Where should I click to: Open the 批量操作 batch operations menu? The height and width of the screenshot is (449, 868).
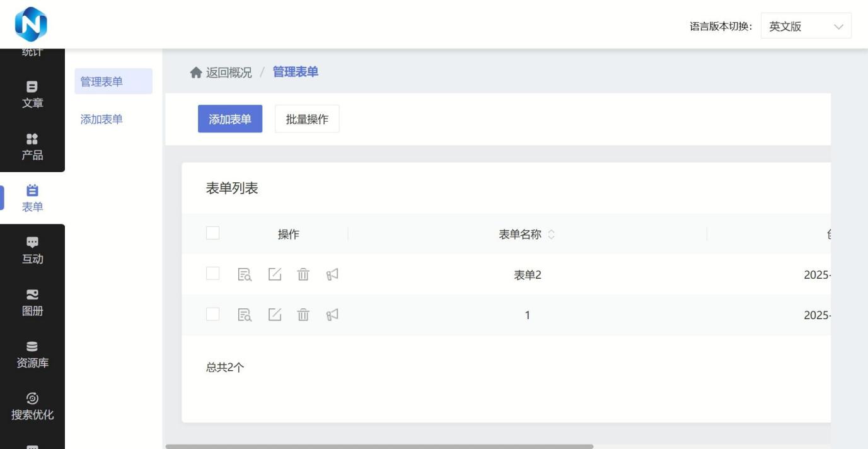(x=307, y=119)
